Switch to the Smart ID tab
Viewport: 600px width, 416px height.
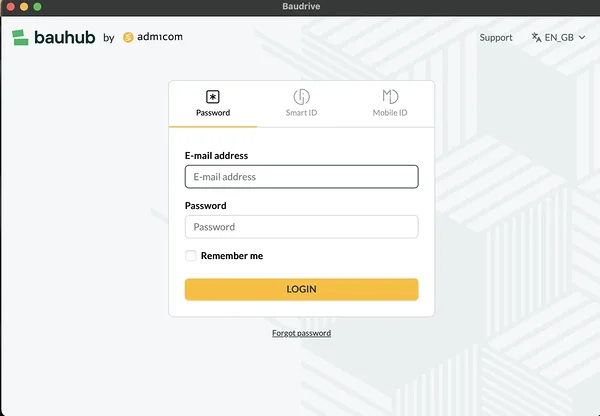tap(301, 104)
